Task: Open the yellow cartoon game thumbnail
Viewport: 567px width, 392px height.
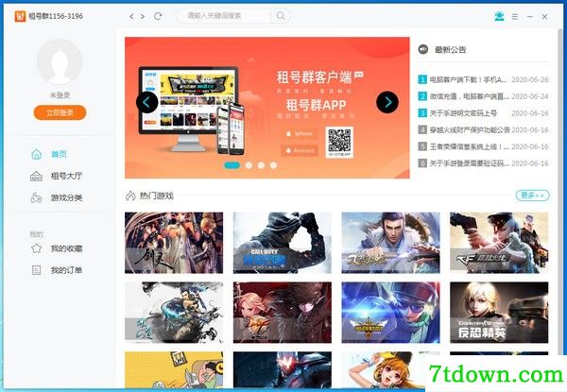Action: coord(174,369)
